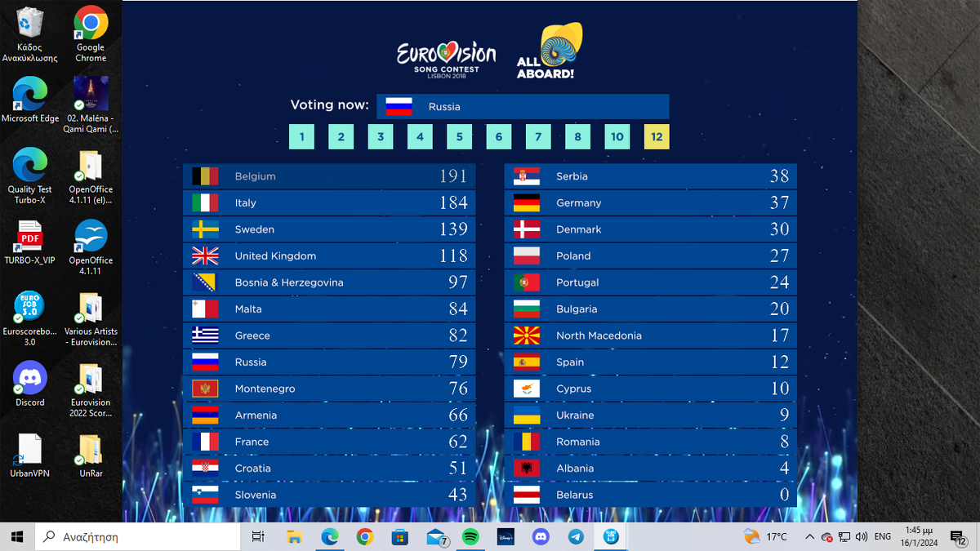Show hidden system tray icons
This screenshot has height=551, width=980.
tap(809, 536)
